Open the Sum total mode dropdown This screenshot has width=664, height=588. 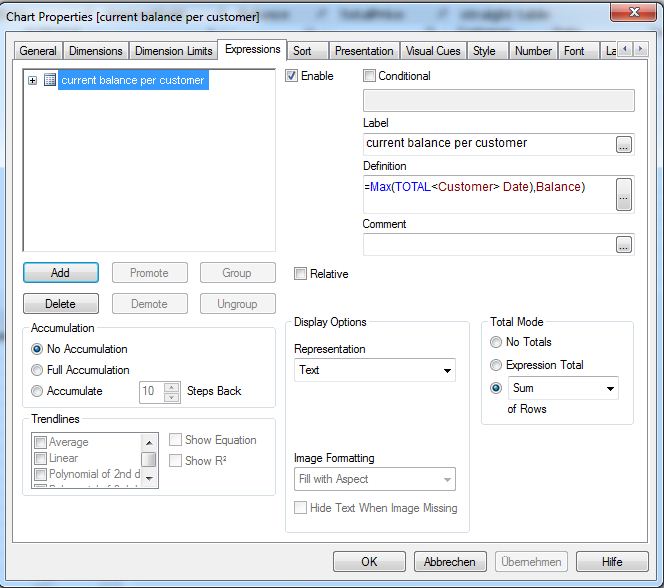click(609, 388)
